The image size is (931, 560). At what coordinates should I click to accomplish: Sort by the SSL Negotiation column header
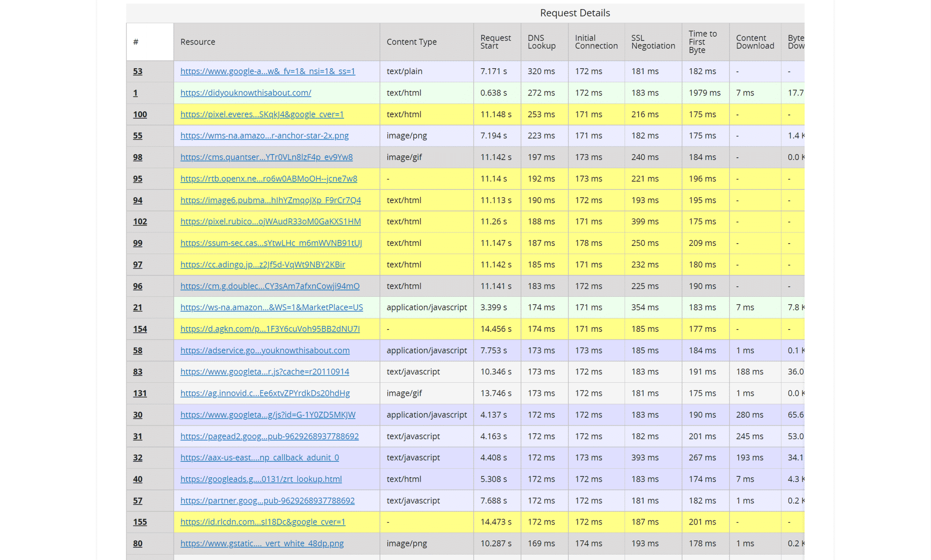[652, 41]
